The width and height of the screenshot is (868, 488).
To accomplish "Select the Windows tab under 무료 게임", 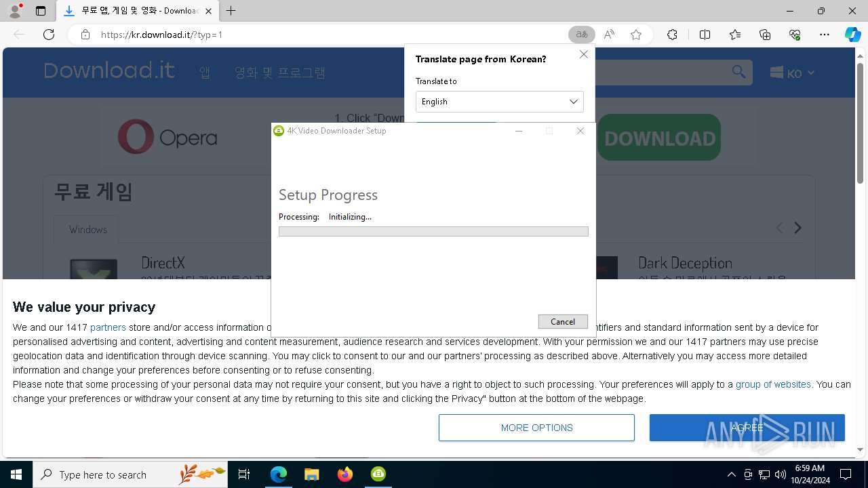I will tap(88, 230).
